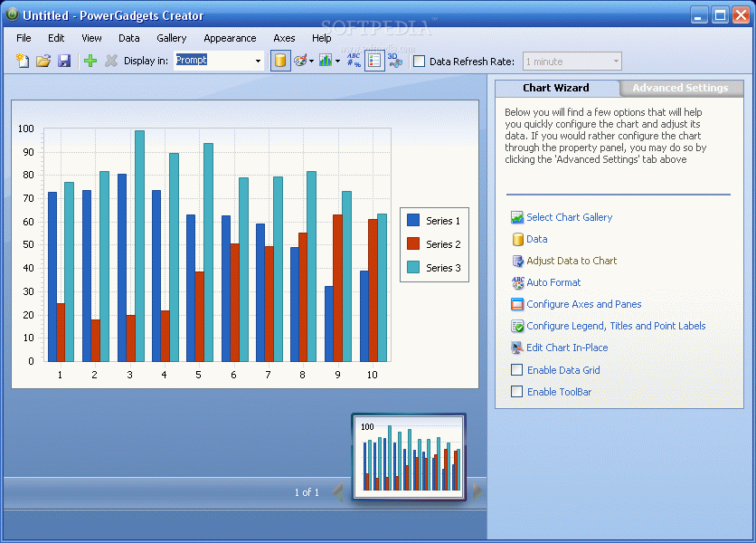Click the yellow Data cylinder toolbar icon
Viewport: 756px width, 543px height.
(x=280, y=61)
